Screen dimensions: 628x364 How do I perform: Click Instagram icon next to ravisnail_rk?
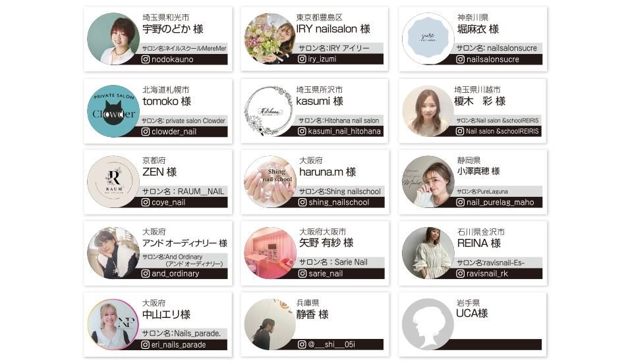tap(460, 274)
